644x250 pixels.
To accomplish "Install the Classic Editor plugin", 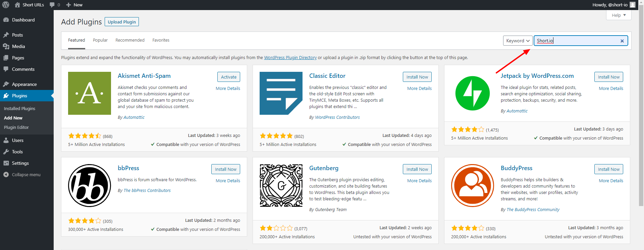I will pos(417,77).
